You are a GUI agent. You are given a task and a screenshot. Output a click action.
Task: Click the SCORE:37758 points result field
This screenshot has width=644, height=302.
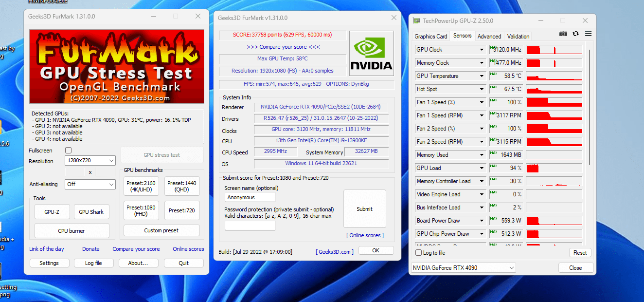tap(283, 35)
